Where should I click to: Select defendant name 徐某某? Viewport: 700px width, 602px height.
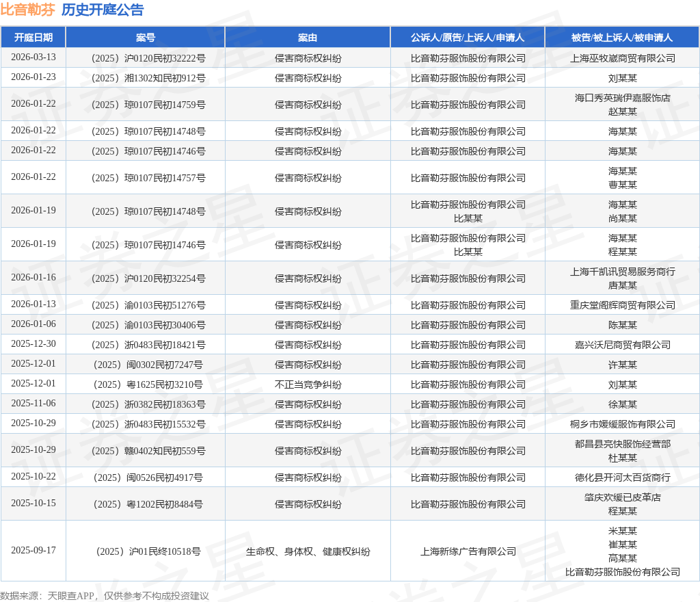tap(622, 404)
